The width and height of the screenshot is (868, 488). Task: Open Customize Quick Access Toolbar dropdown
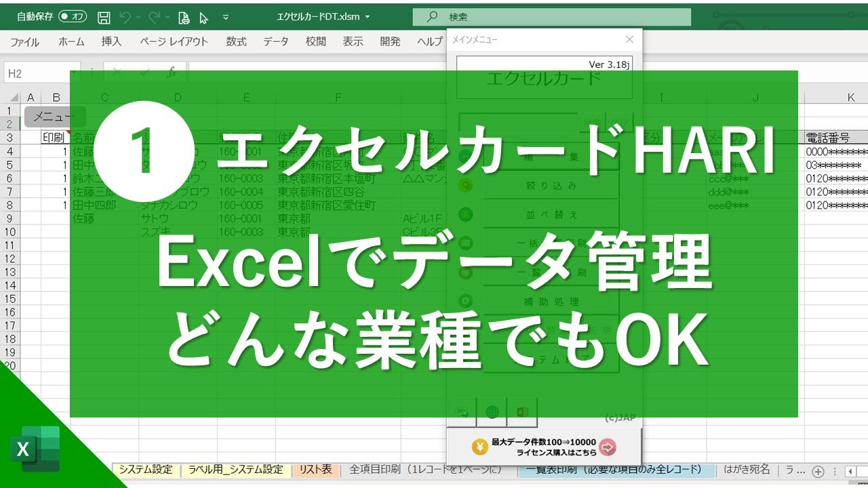pyautogui.click(x=226, y=18)
